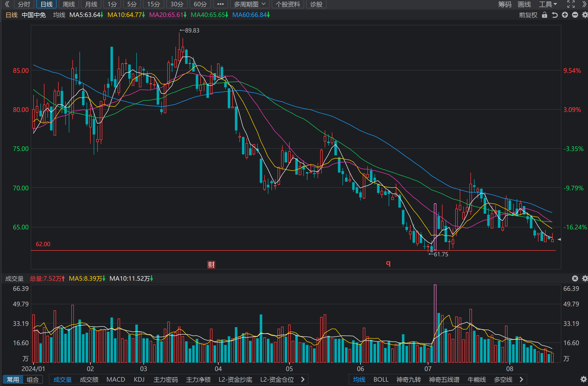
Task: Open more time periods ellipsis button
Action: pyautogui.click(x=220, y=4)
